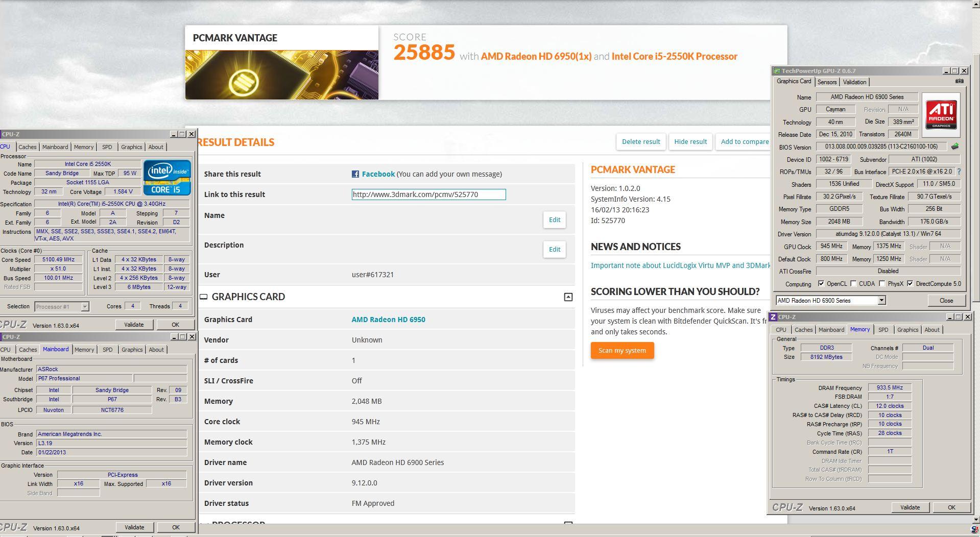Switch to the Validation tab in GPU-Z
Viewport: 980px width, 537px height.
[854, 82]
